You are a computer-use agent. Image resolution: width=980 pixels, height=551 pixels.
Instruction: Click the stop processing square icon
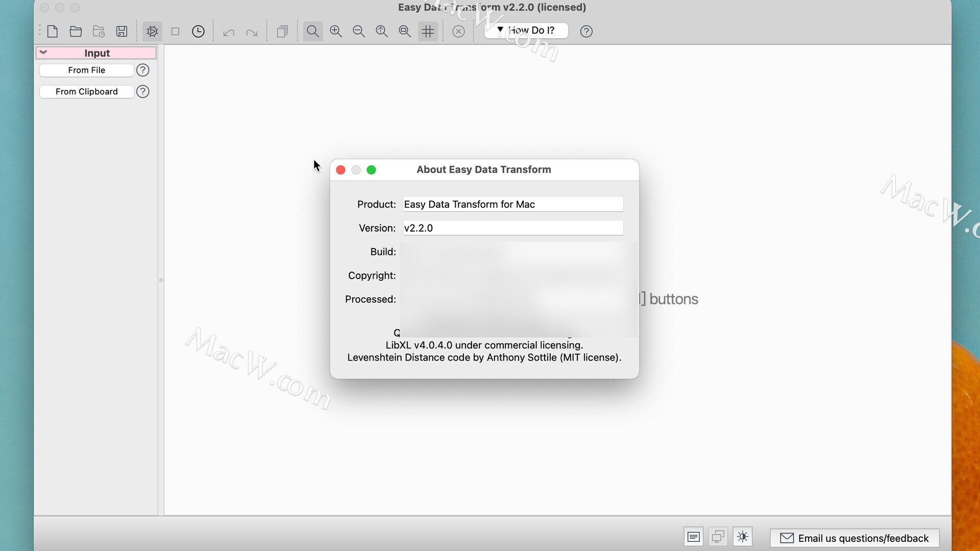175,32
